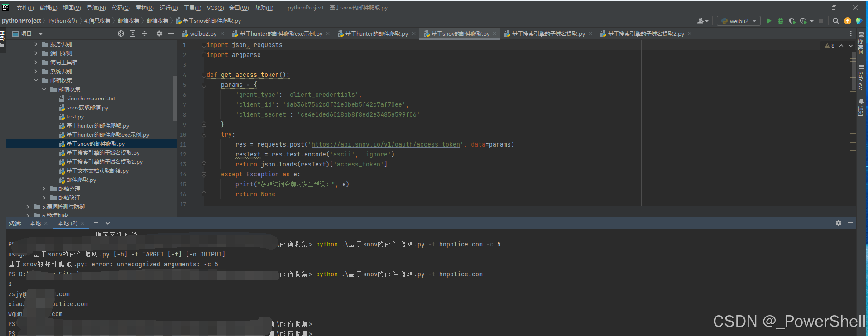
Task: Close the weibu2.py editor tab
Action: click(x=222, y=33)
